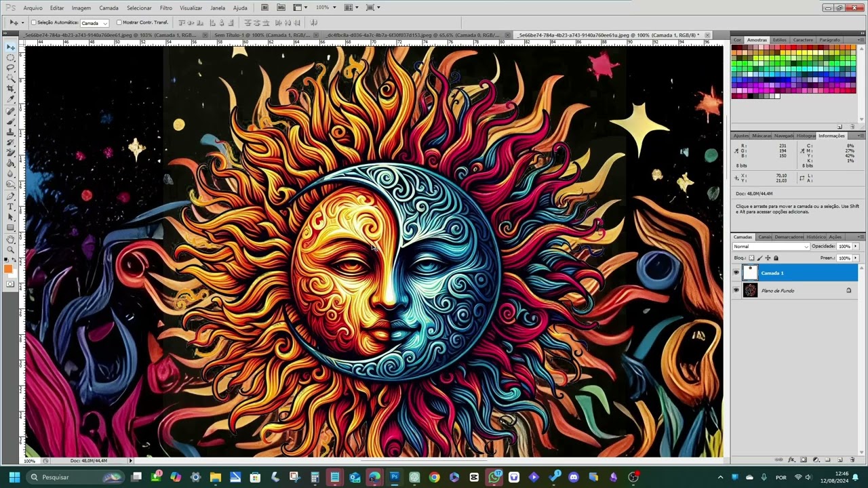
Task: Open the Filtro menu
Action: click(x=166, y=8)
